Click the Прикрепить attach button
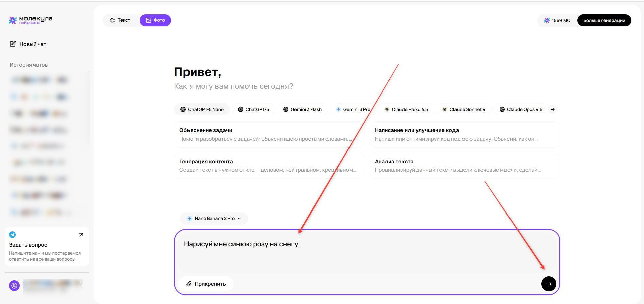The image size is (644, 304). (206, 284)
